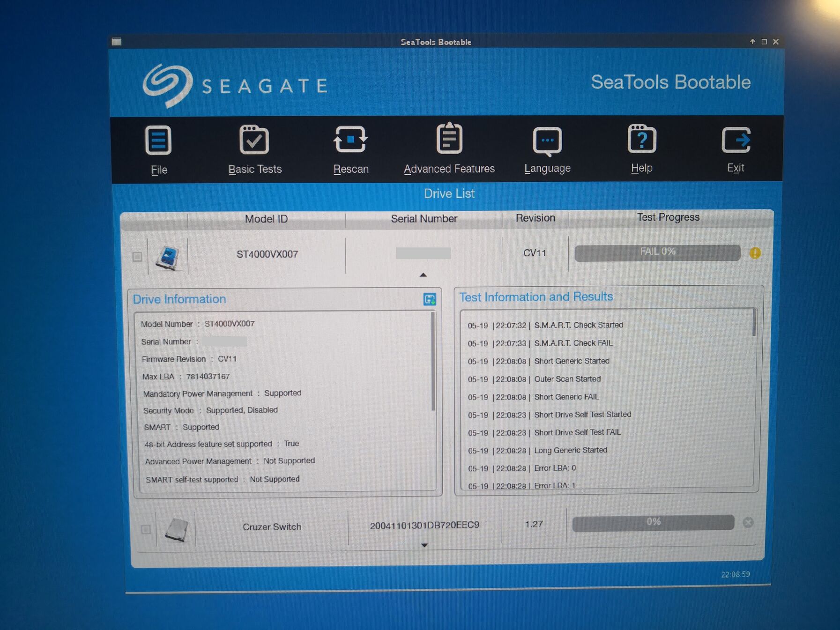Screen dimensions: 840x630
Task: Click the Firmware Revision CV11 line
Action: pos(189,359)
